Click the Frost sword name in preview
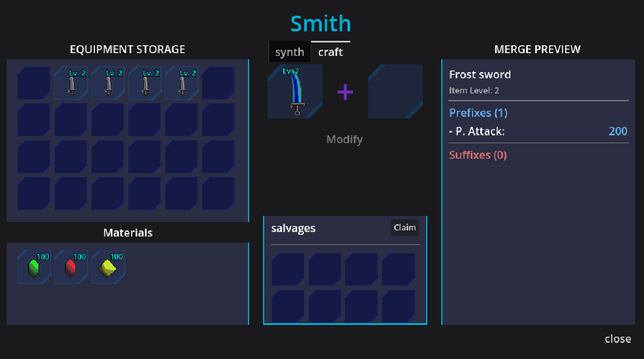The width and height of the screenshot is (644, 359). (480, 74)
